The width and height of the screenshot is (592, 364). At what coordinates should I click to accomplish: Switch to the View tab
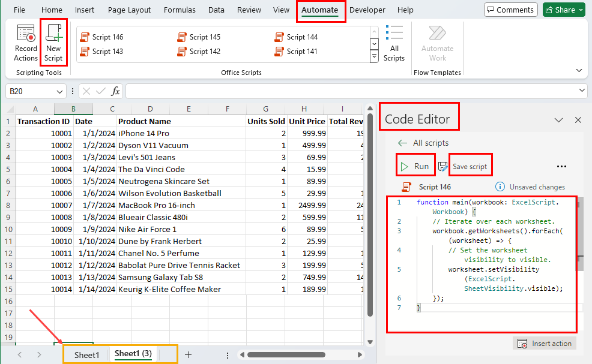pyautogui.click(x=281, y=10)
